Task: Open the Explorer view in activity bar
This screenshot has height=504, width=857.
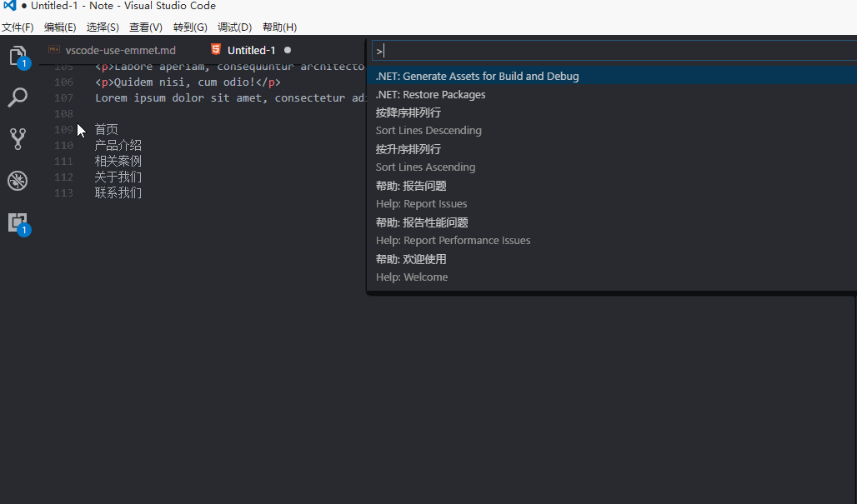Action: click(x=18, y=57)
